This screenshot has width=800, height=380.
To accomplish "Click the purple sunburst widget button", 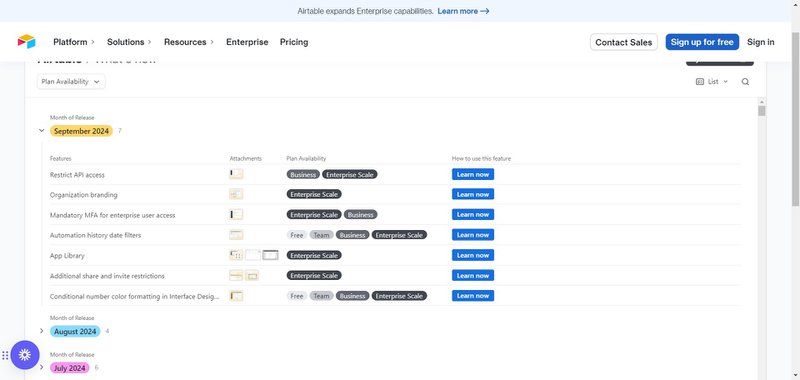I will click(x=25, y=355).
